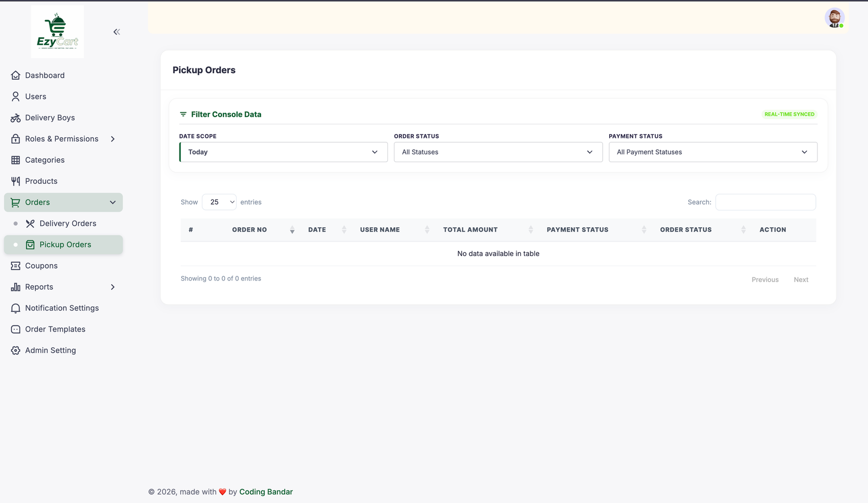
Task: Click the Users person icon
Action: coord(16,97)
